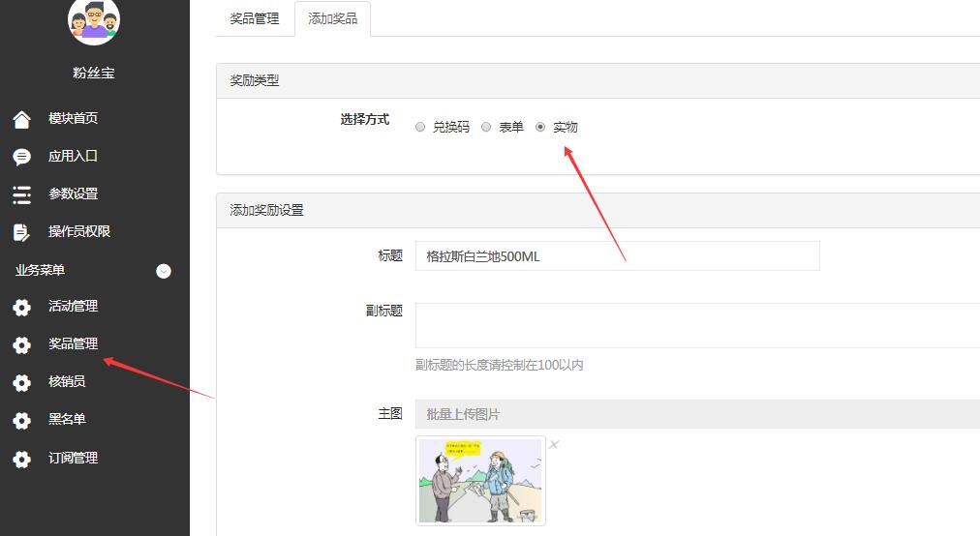Click the gear icon beside 核销员
The height and width of the screenshot is (536, 980).
(21, 383)
